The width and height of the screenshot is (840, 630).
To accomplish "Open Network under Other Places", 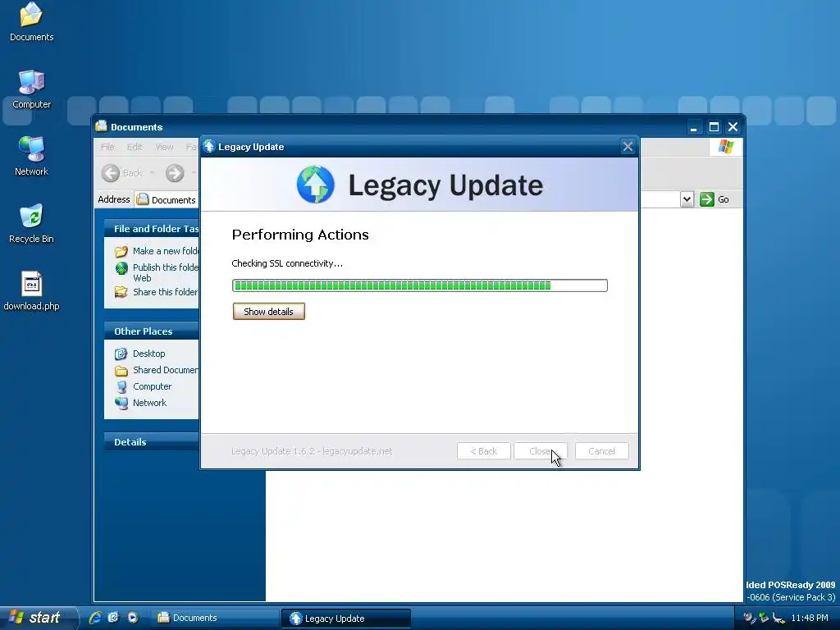I will [149, 403].
